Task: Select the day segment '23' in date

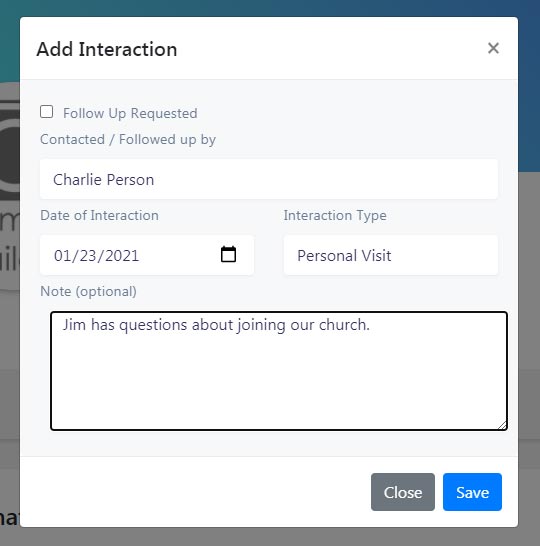Action: [88, 256]
